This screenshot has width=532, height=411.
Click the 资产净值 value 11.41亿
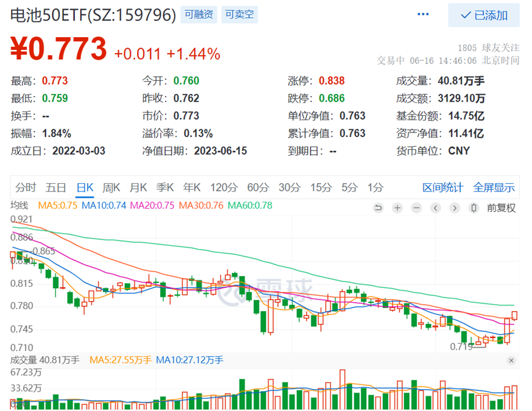(x=466, y=133)
